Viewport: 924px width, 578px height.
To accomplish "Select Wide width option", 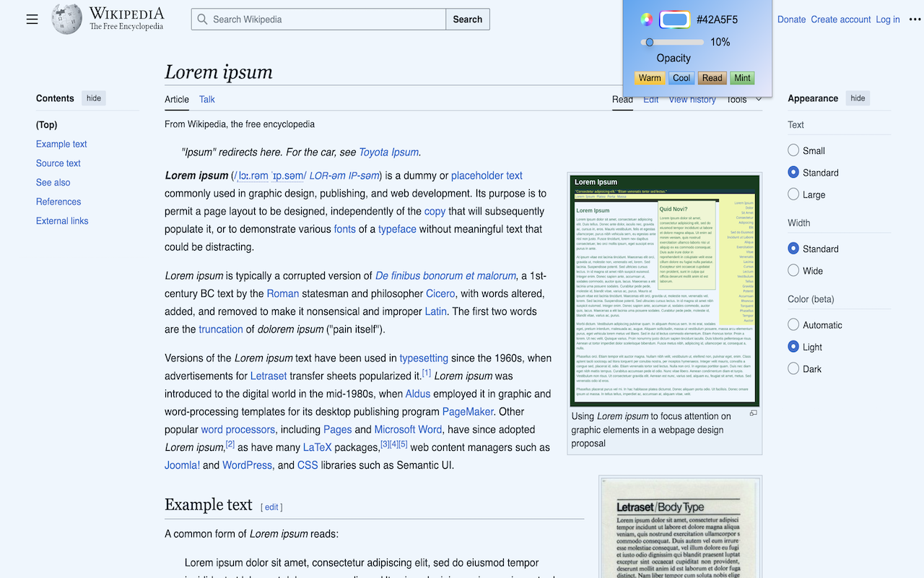I will tap(793, 271).
